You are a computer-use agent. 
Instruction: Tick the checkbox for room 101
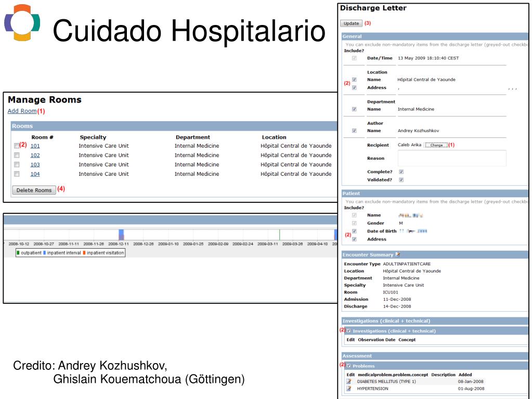click(x=17, y=146)
